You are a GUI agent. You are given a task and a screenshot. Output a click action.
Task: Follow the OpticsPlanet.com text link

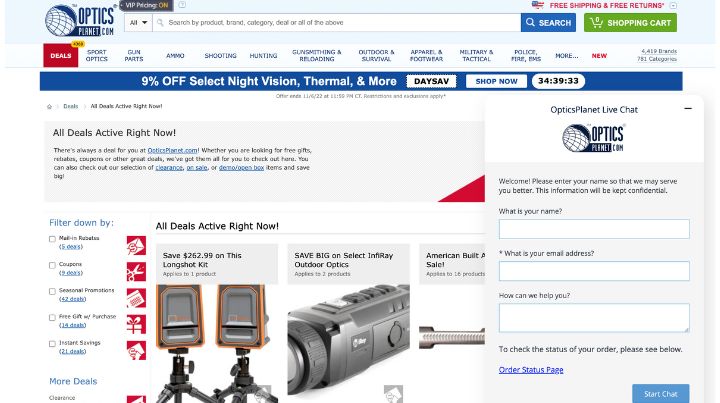pos(173,150)
